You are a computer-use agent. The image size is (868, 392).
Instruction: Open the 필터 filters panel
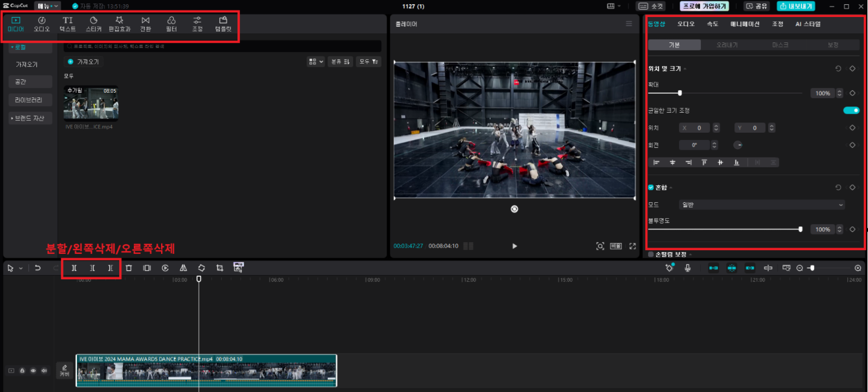click(171, 24)
